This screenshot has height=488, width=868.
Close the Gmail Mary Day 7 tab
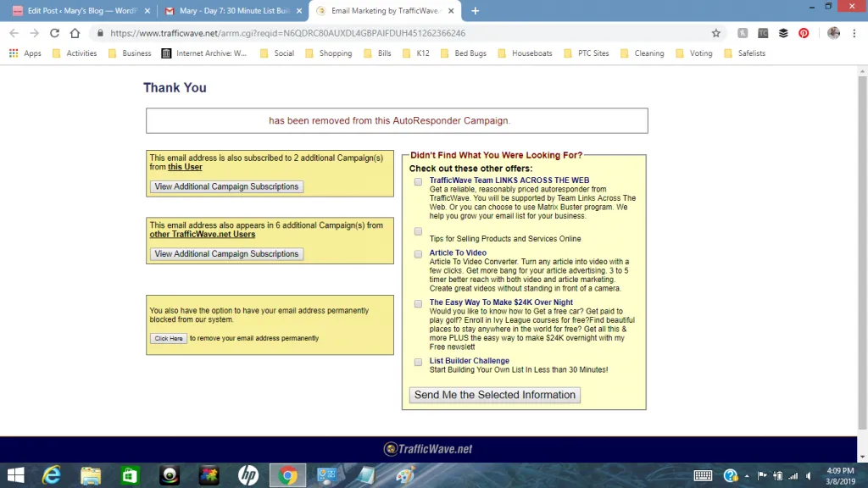click(x=299, y=10)
